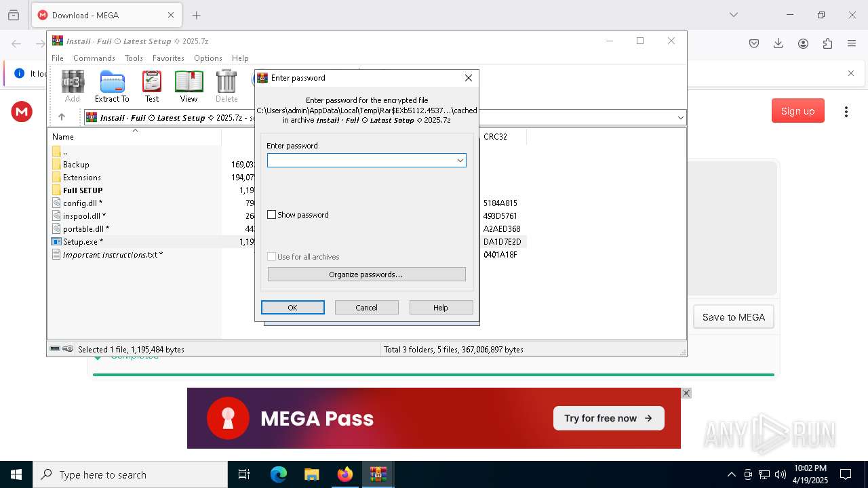Click CRC32 value DA1D7E2D
The width and height of the screenshot is (868, 488).
click(x=502, y=241)
